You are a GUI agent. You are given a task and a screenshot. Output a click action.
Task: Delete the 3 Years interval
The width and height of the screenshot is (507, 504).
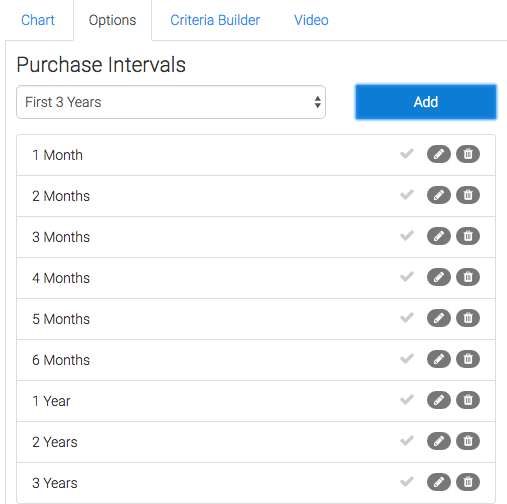point(468,482)
